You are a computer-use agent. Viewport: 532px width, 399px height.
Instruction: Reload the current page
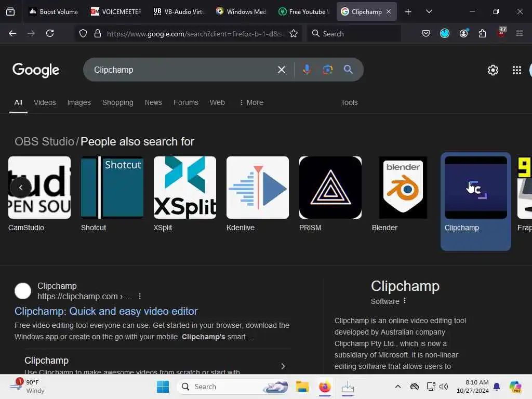point(50,33)
